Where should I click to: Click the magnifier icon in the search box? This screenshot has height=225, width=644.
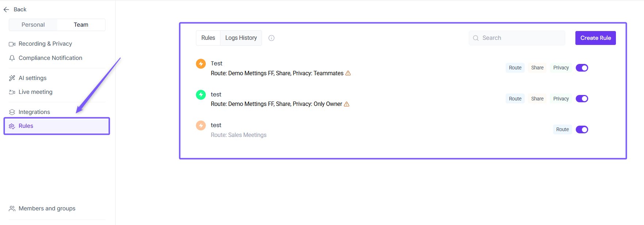pyautogui.click(x=476, y=38)
